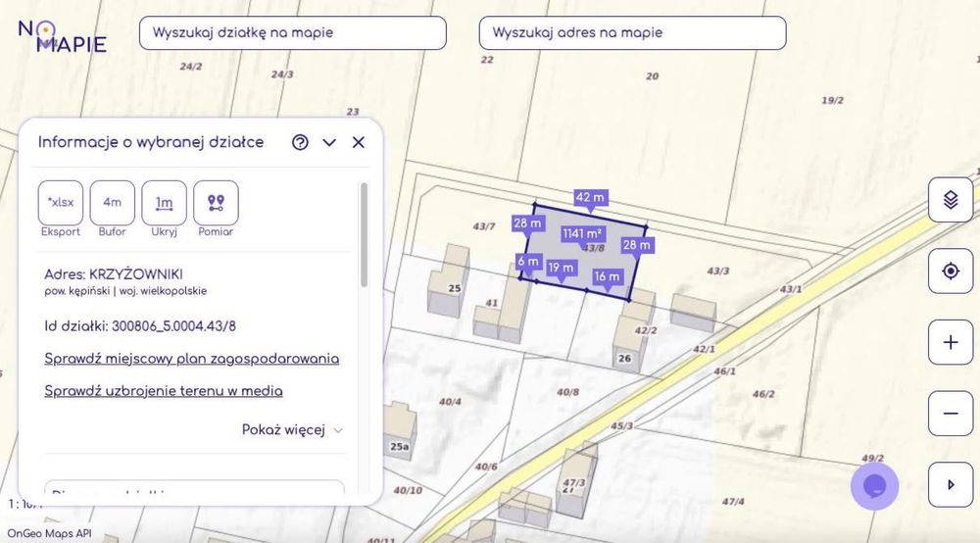Click the 1141 m² area label
The width and height of the screenshot is (980, 543).
[582, 234]
